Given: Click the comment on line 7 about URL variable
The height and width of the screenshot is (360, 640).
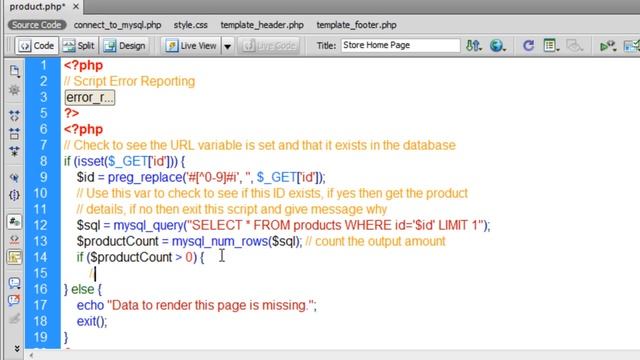Looking at the screenshot, I should coord(260,145).
